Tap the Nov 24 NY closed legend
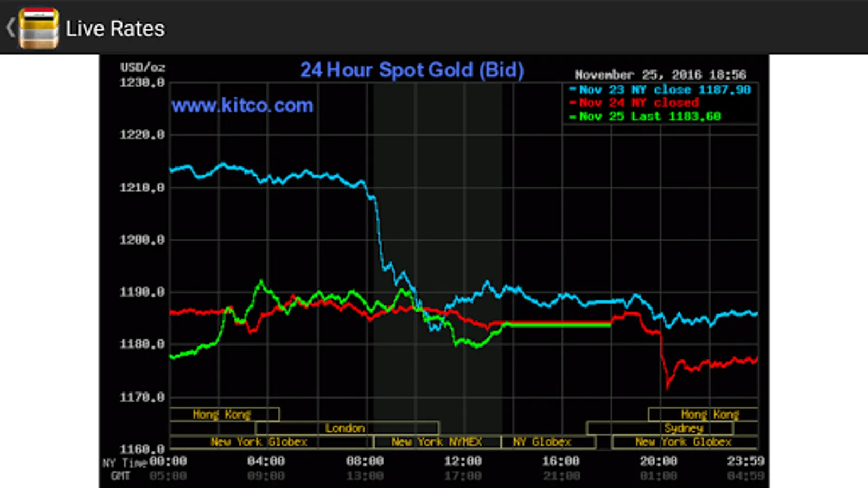Screen dimensions: 868x488 coord(634,102)
